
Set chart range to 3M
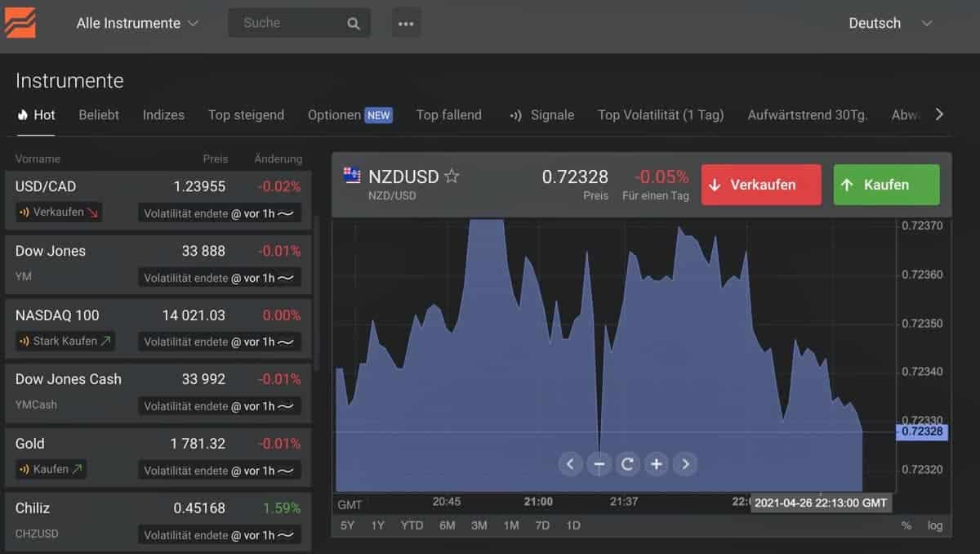tap(479, 525)
